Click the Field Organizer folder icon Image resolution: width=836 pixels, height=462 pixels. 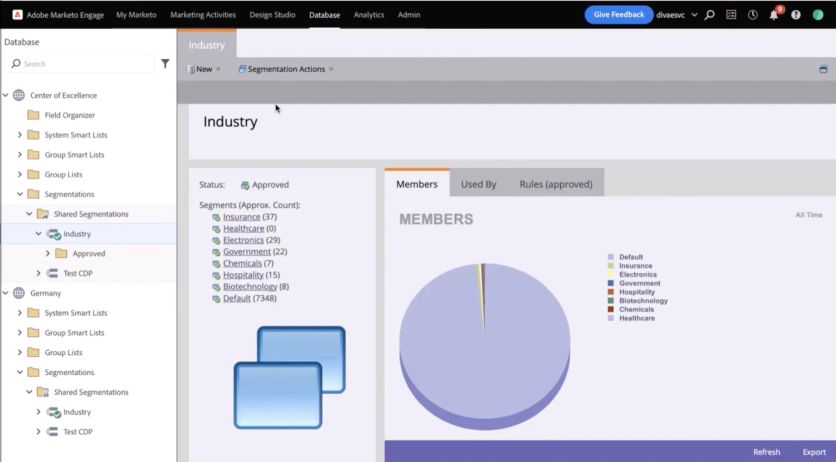coord(33,115)
